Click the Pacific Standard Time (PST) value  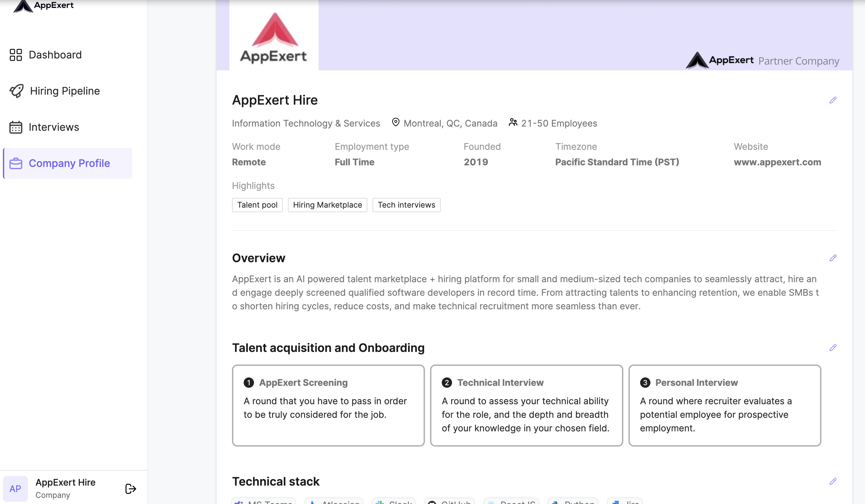(617, 162)
